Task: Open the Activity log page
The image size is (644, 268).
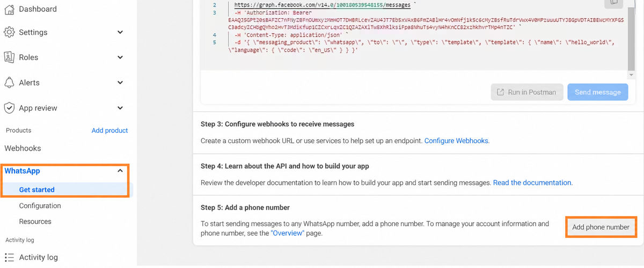Action: (x=38, y=257)
